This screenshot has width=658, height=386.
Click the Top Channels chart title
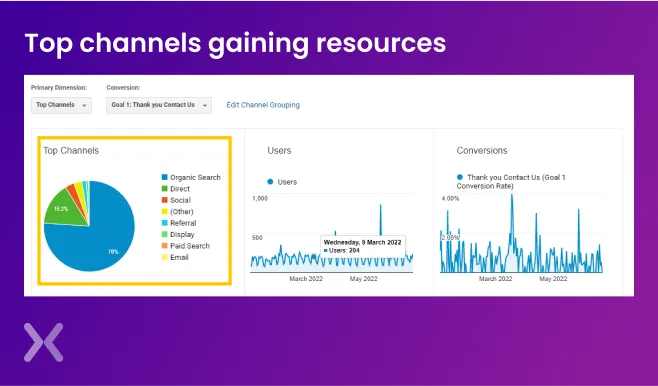tap(71, 151)
